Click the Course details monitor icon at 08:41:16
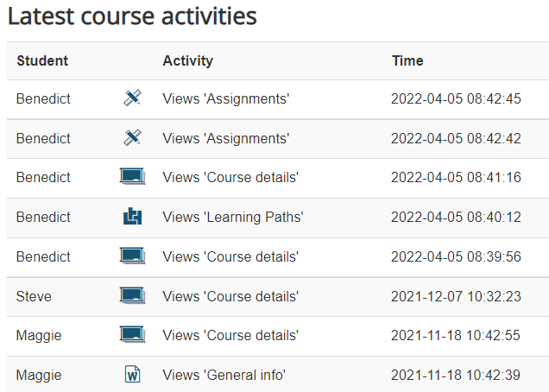 tap(132, 178)
